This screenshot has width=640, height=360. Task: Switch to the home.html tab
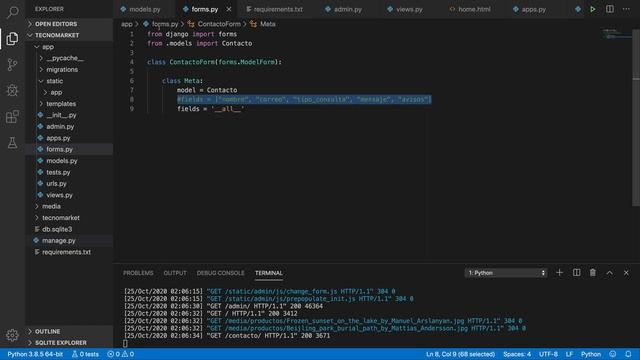point(474,9)
